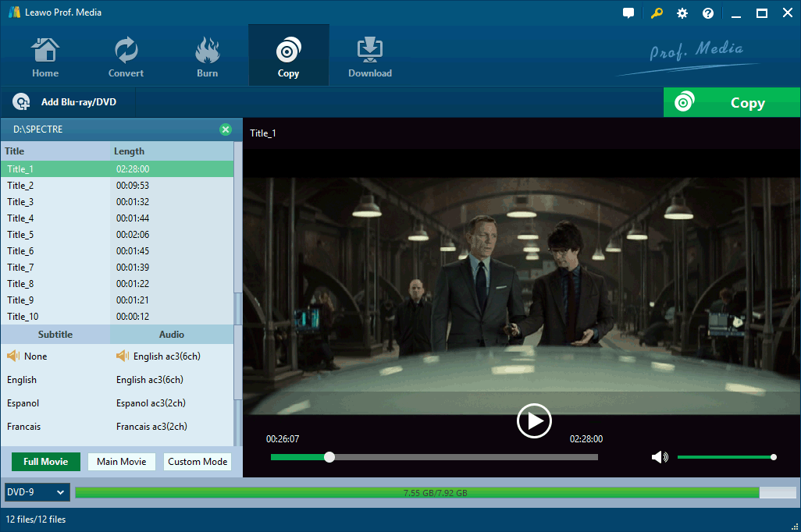801x532 pixels.
Task: Click the Subtitle column header
Action: pos(55,335)
